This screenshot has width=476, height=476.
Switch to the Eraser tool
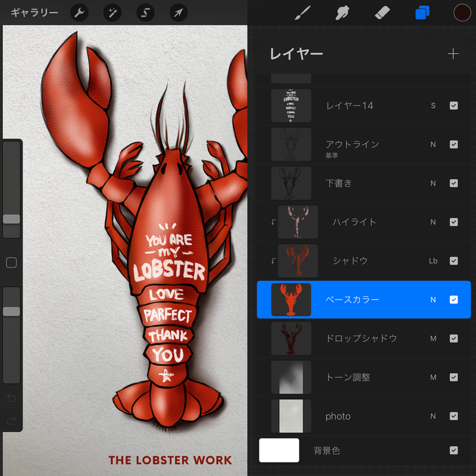pyautogui.click(x=382, y=12)
